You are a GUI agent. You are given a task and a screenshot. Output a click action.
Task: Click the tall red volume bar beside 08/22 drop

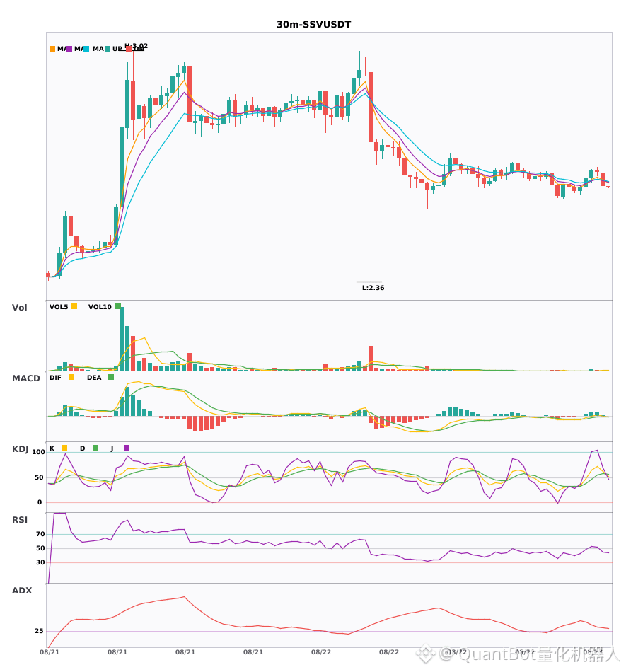(371, 359)
